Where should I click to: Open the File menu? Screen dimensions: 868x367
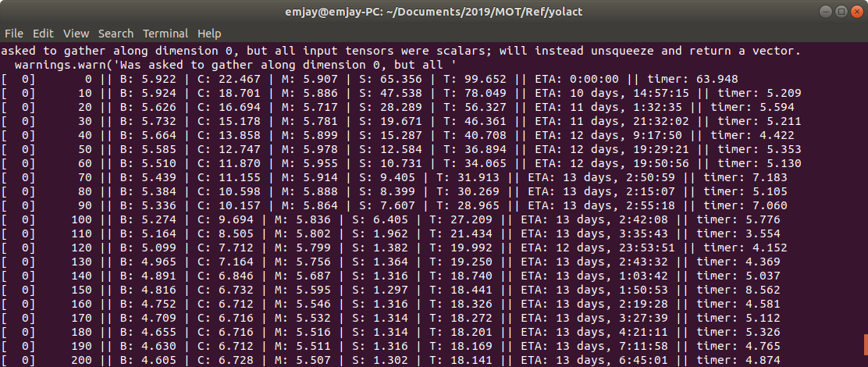pyautogui.click(x=14, y=34)
